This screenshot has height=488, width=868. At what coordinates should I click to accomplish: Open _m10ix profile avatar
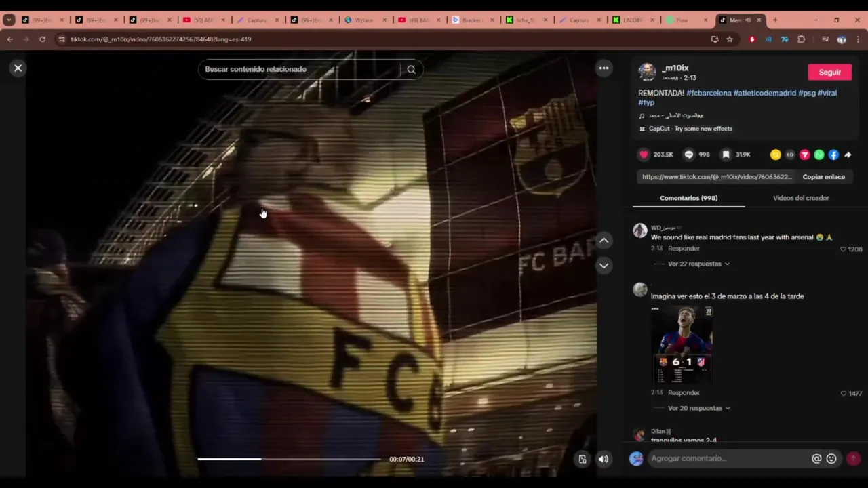[x=648, y=72]
